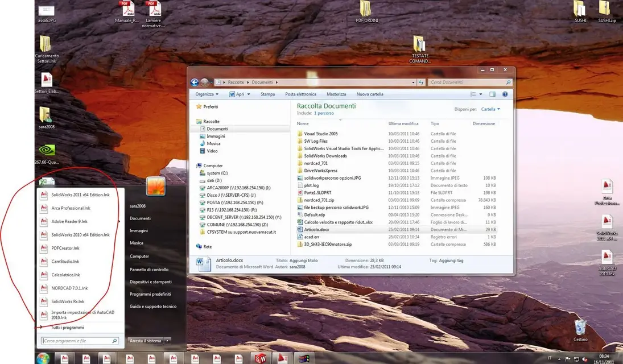
Task: Open the view options dropdown arrow
Action: click(x=480, y=94)
